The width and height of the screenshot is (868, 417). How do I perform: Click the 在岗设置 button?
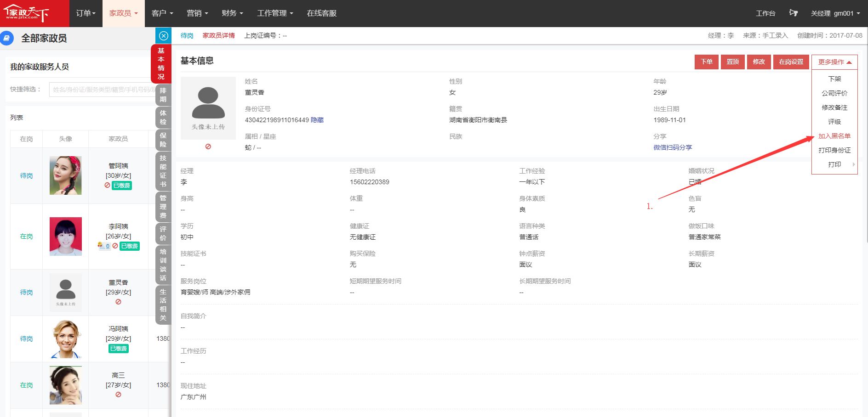coord(791,62)
